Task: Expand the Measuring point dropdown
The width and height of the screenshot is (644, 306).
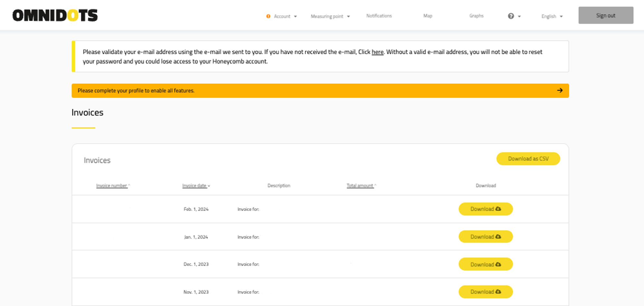Action: click(330, 16)
